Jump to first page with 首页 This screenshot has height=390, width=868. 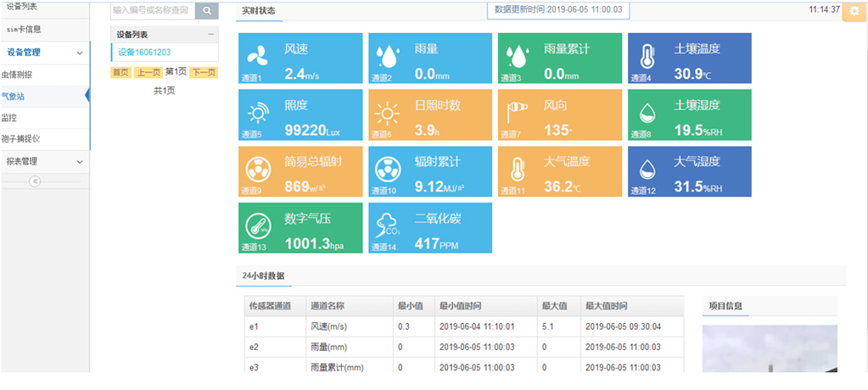coord(120,73)
